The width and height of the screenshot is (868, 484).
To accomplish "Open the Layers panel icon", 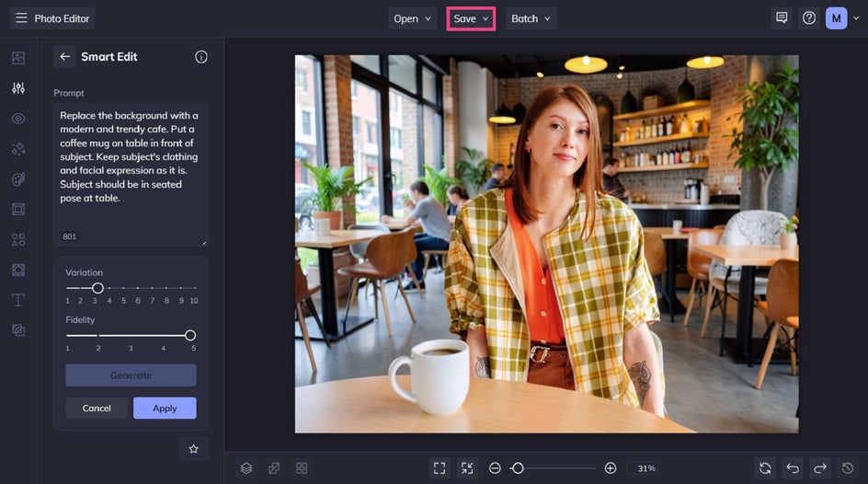I will [246, 468].
